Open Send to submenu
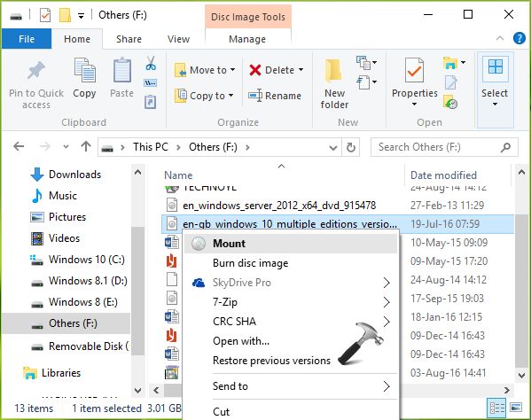The width and height of the screenshot is (531, 420). point(291,386)
